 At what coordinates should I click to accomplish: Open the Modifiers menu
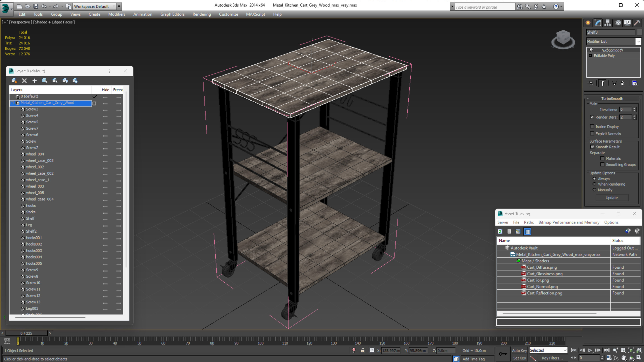(x=117, y=14)
